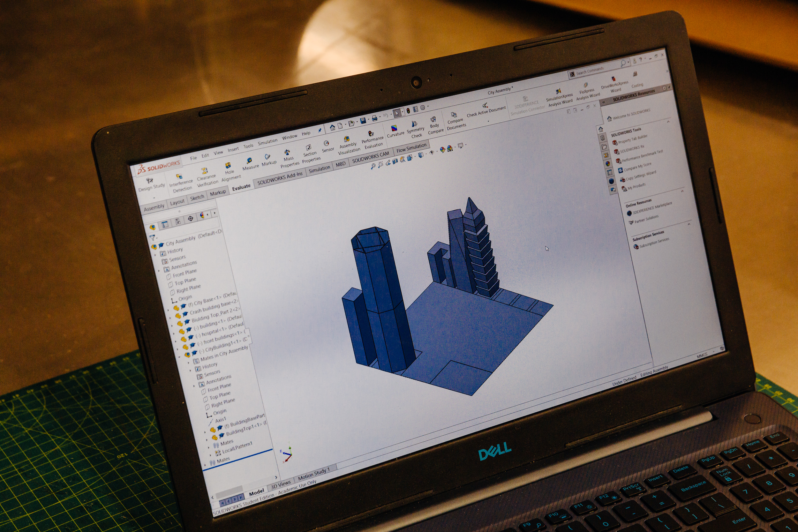Open the ConfigurationManager tab icon
798x532 pixels.
tap(178, 222)
